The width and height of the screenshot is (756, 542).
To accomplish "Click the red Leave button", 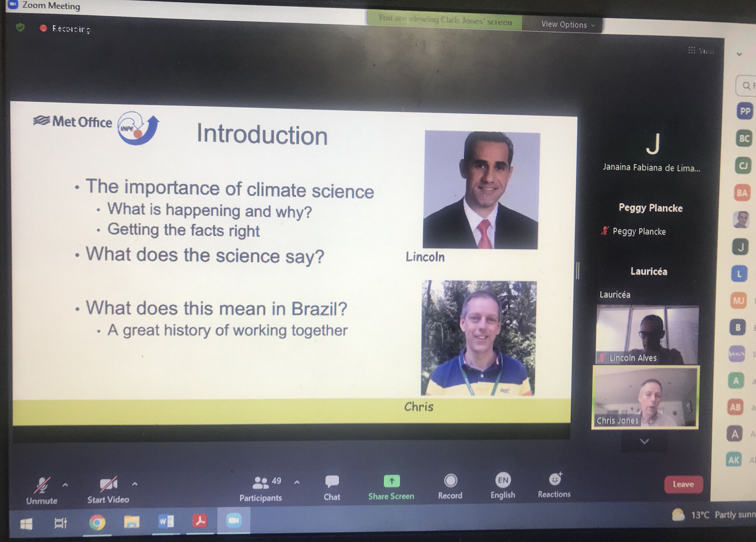I will (683, 484).
